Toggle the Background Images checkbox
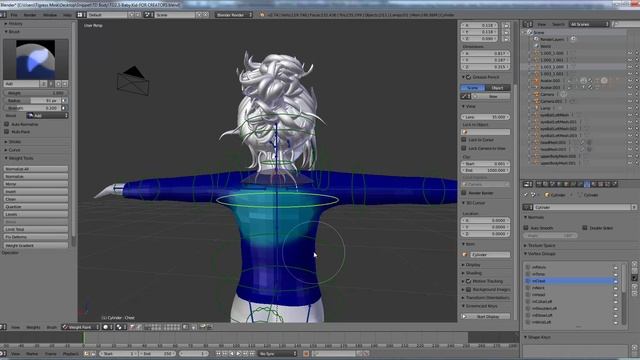Screen dimensions: 640x360 pyautogui.click(x=469, y=289)
